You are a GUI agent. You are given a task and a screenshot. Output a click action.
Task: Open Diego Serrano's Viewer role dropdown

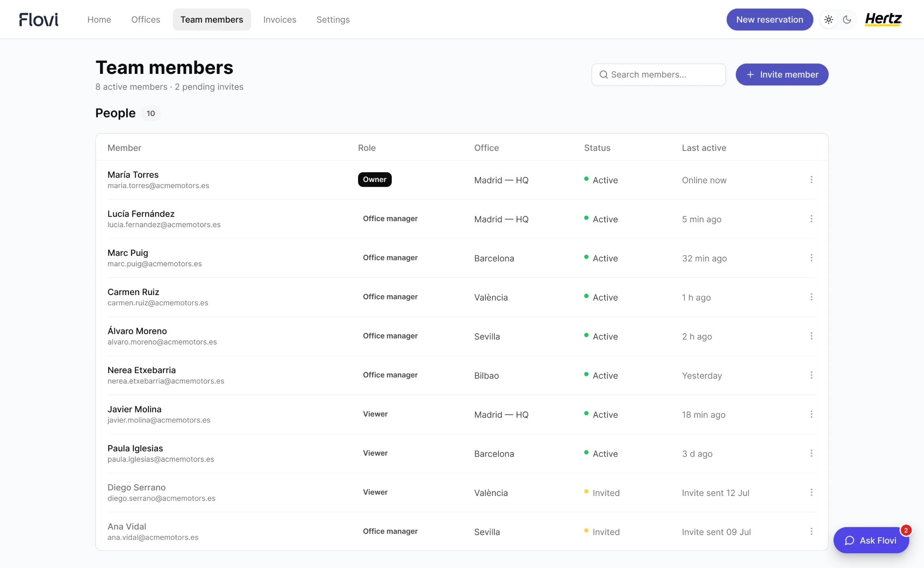(375, 492)
